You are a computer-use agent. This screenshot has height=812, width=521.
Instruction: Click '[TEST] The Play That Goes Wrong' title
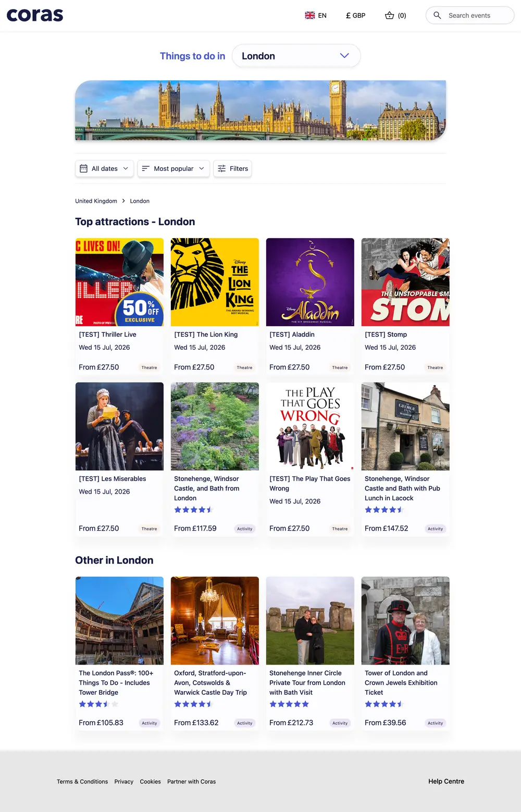tap(310, 484)
